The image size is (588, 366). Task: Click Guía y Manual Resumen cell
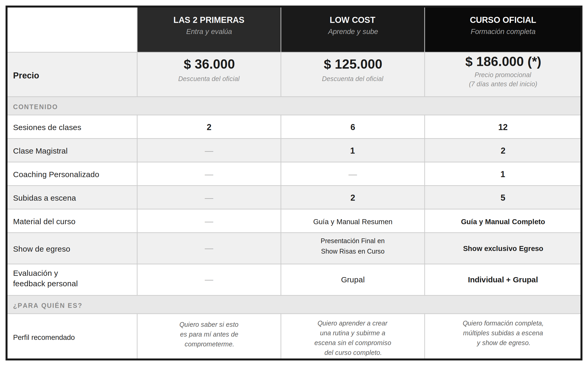[353, 222]
